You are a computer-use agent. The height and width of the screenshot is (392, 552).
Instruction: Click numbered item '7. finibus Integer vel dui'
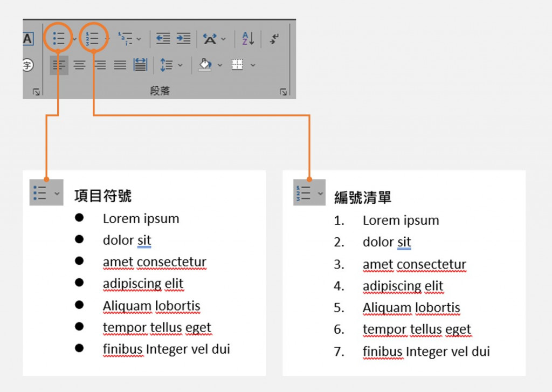(411, 352)
